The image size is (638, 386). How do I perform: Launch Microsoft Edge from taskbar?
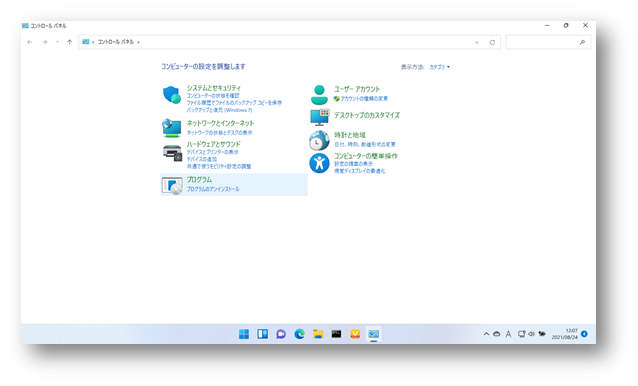pos(299,334)
